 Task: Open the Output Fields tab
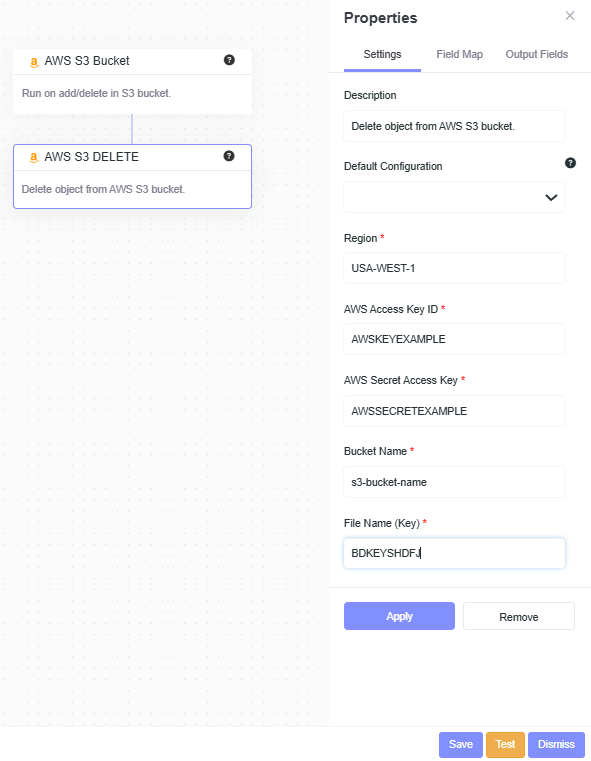(x=537, y=54)
